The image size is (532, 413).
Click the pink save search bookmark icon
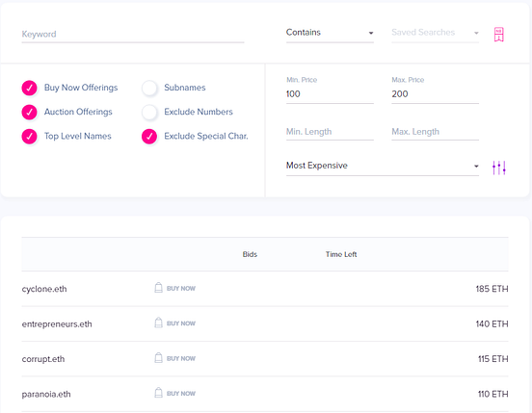[x=498, y=35]
